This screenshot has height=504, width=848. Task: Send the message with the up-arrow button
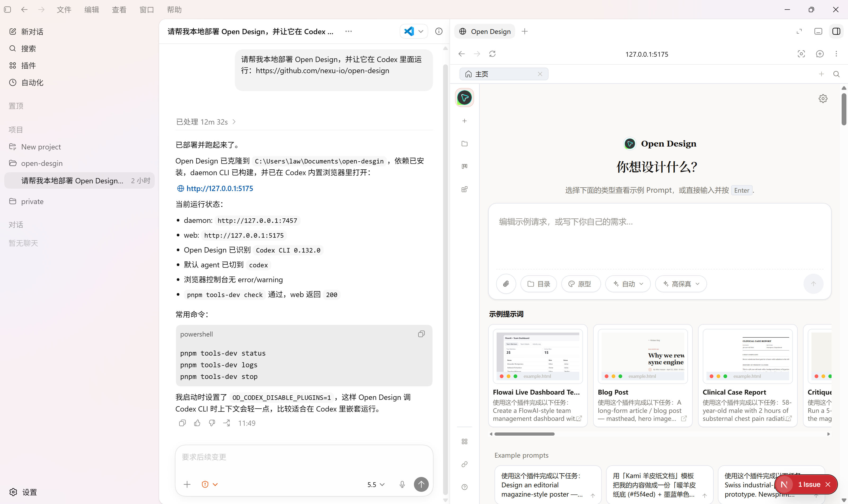(421, 485)
